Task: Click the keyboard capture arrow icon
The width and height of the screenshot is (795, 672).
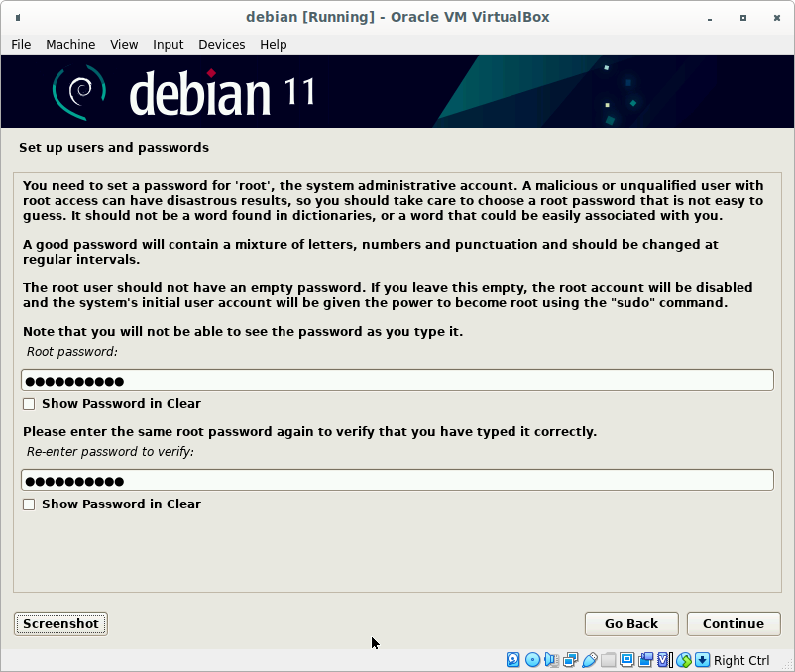Action: 702,660
